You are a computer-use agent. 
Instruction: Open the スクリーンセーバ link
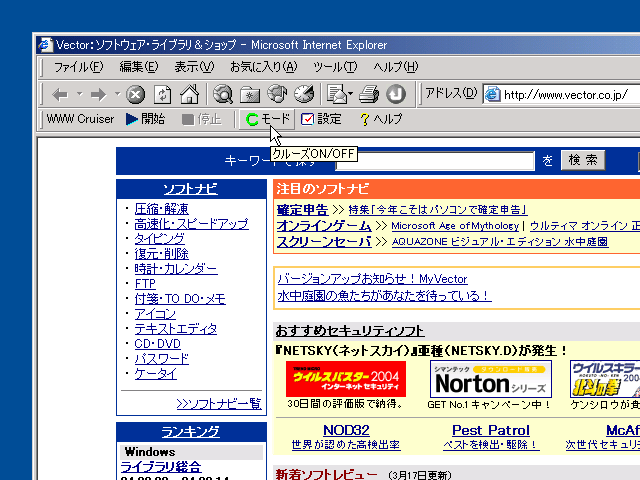(x=324, y=242)
